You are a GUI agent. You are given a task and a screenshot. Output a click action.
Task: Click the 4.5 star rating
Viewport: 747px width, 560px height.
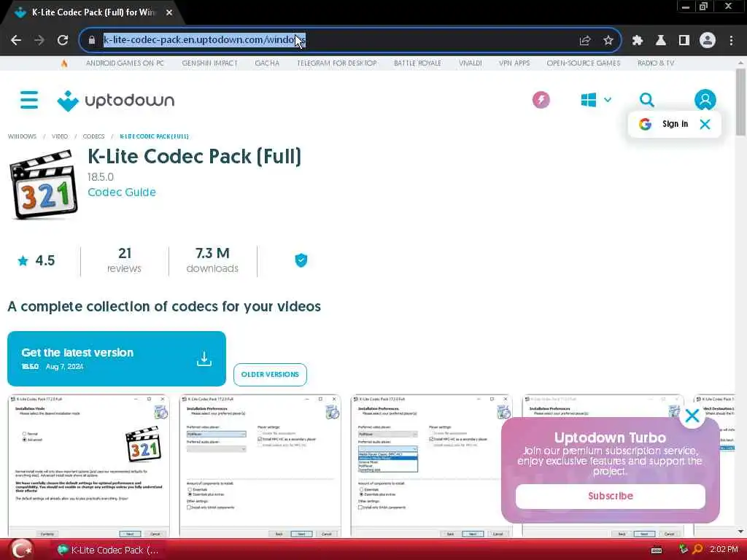click(x=36, y=260)
